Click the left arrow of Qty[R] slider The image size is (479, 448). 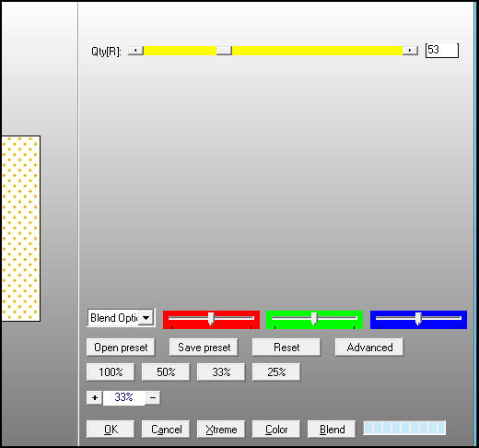pos(135,51)
